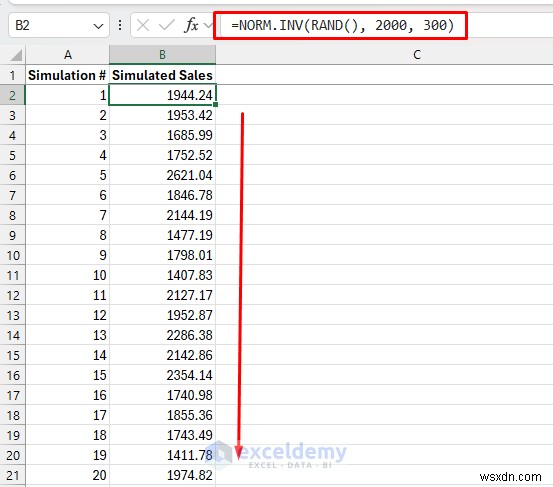Click the Simulated Sales header cell
This screenshot has height=487, width=553.
coord(162,75)
